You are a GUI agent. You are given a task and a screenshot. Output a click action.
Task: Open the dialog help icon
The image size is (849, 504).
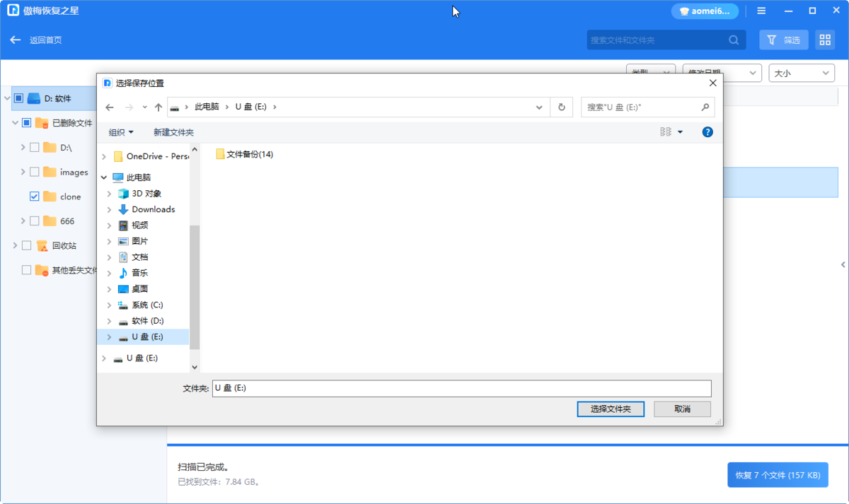coord(707,132)
